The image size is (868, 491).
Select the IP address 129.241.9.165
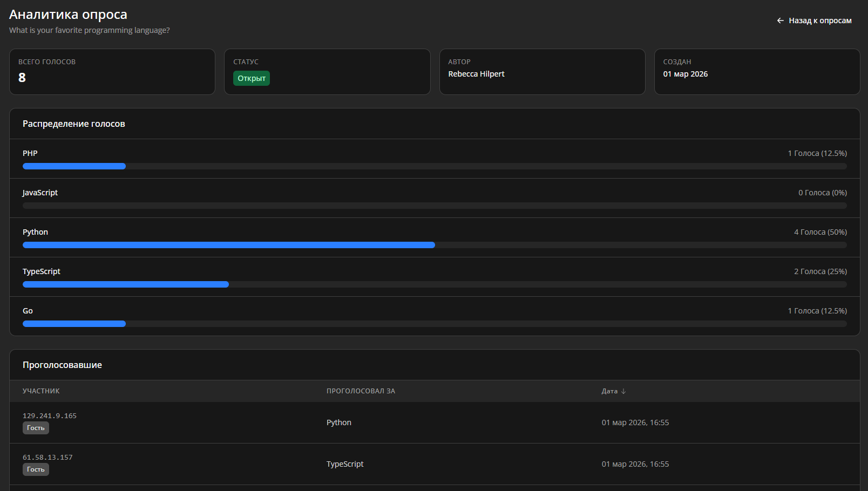click(50, 416)
